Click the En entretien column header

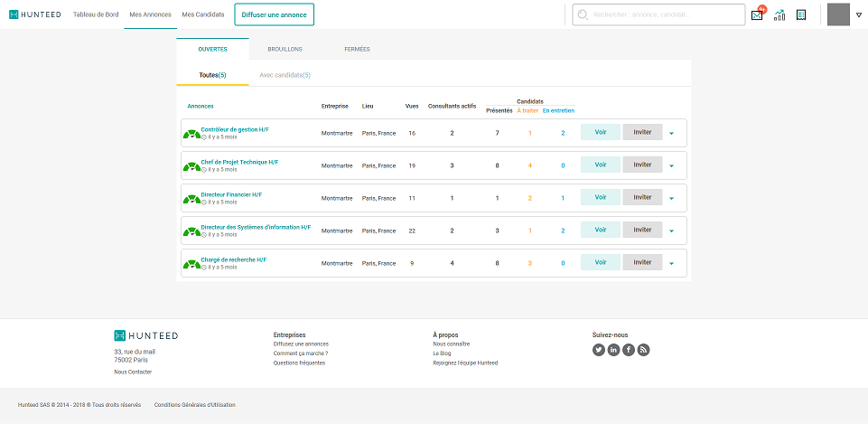click(x=558, y=111)
